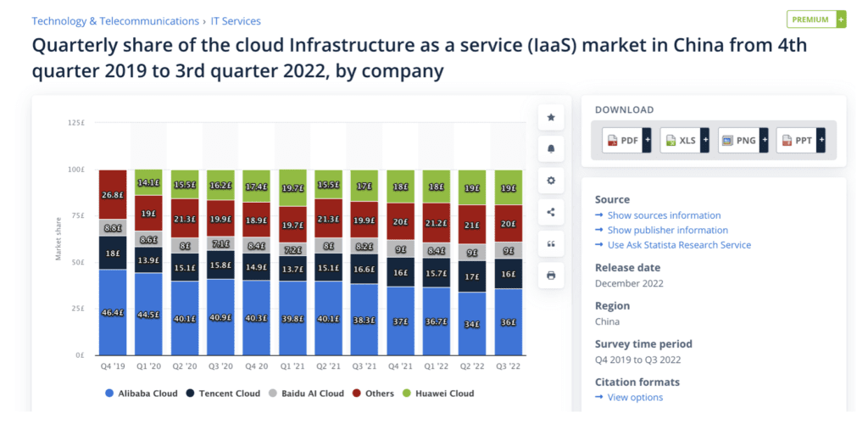The width and height of the screenshot is (868, 435).
Task: Click the Q1 '21 axis label
Action: (x=292, y=366)
